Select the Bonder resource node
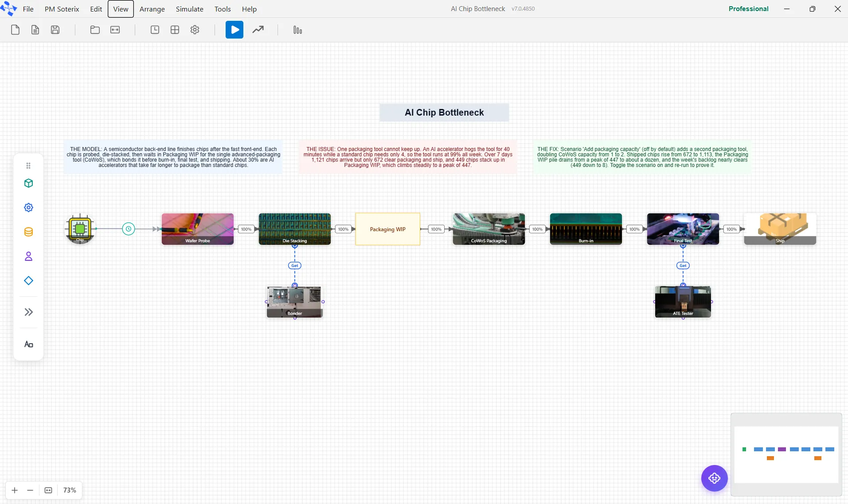Image resolution: width=848 pixels, height=504 pixels. tap(295, 302)
